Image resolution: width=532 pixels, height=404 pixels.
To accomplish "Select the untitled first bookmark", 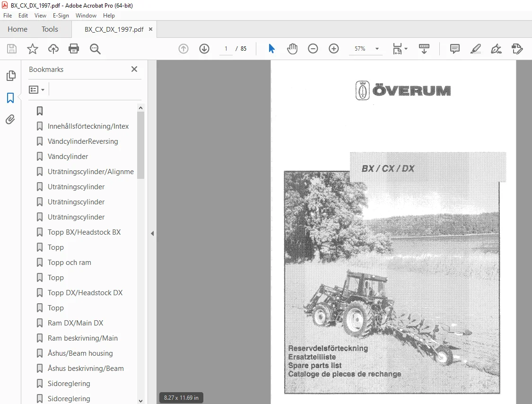I will coord(40,111).
